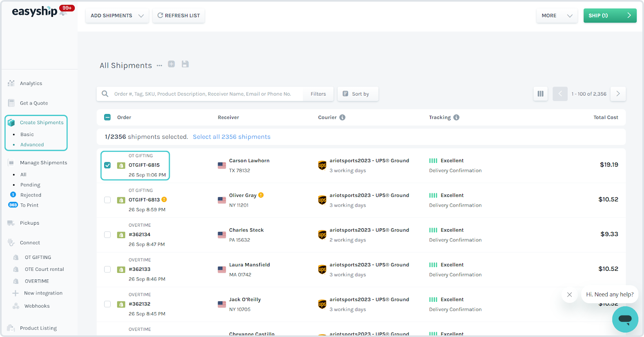Click the Tracking info icon
Image resolution: width=644 pixels, height=337 pixels.
click(456, 117)
